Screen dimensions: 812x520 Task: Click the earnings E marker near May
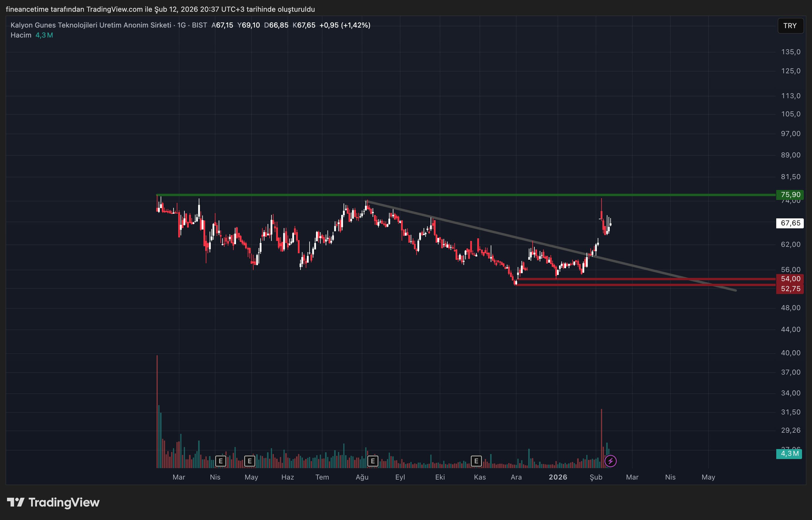tap(249, 461)
